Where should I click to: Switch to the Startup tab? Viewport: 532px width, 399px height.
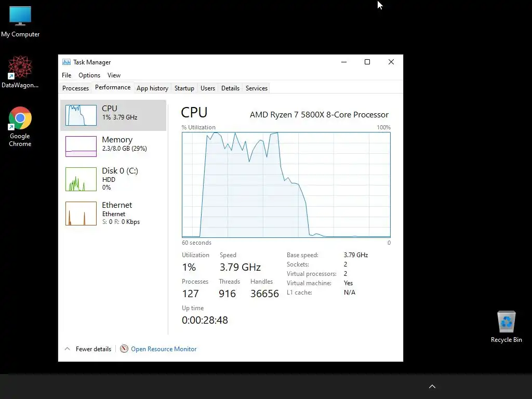pos(184,88)
